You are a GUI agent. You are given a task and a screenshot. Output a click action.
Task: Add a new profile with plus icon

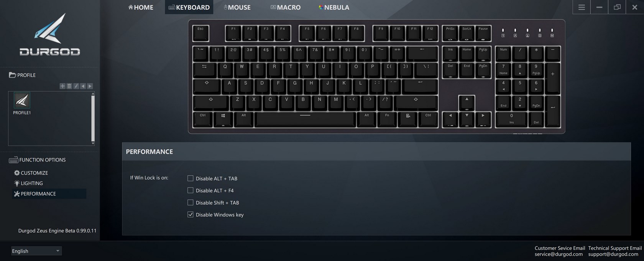click(62, 86)
